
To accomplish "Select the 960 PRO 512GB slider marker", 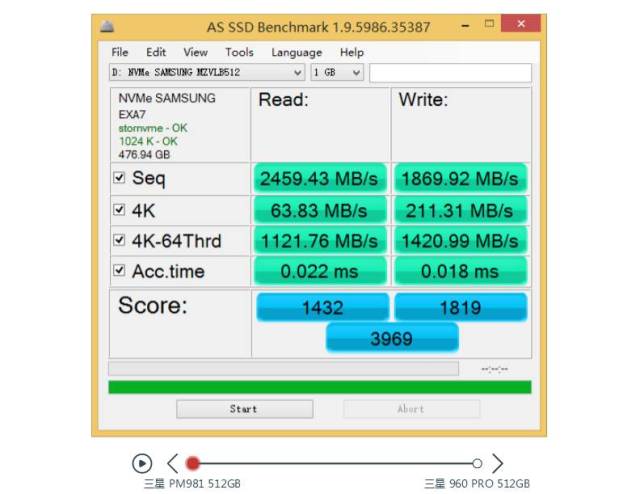I will [x=477, y=463].
